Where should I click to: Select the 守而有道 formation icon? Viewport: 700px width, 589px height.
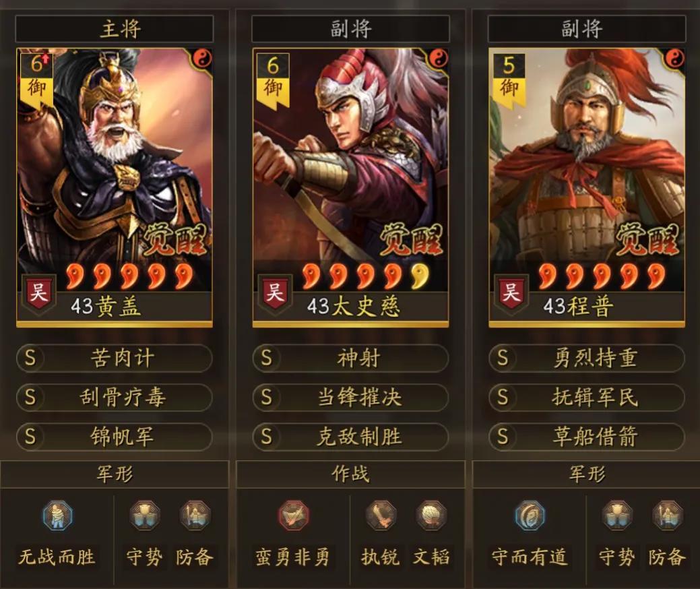pyautogui.click(x=530, y=516)
